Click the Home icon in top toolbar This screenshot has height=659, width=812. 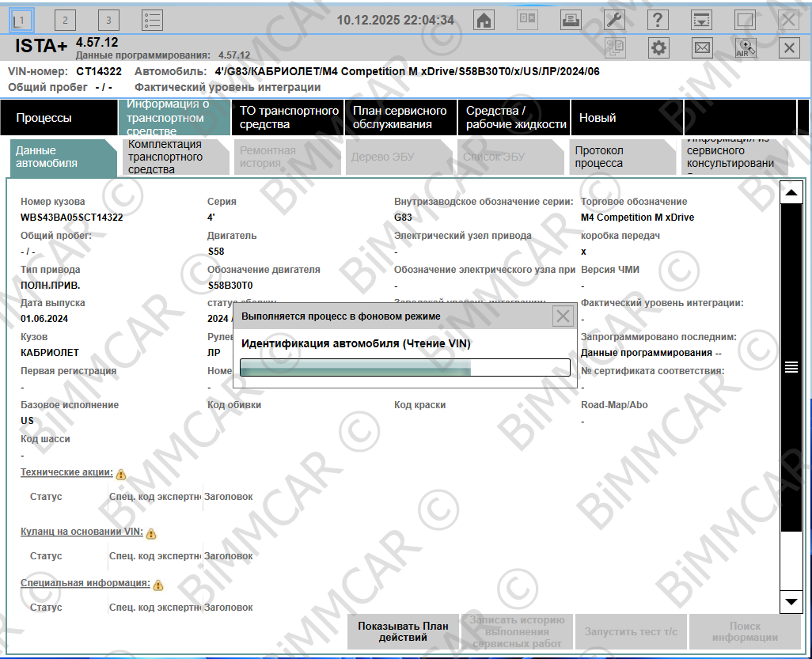coord(483,21)
